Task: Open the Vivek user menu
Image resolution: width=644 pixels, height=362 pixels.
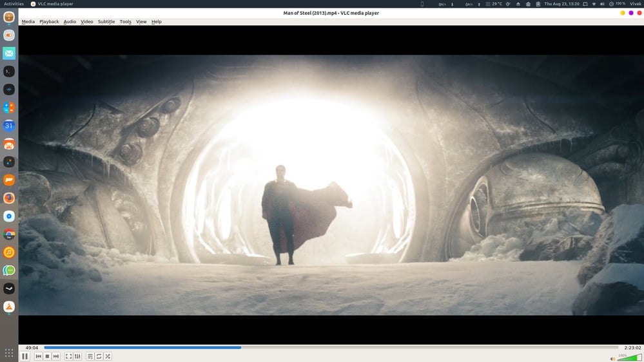Action: click(x=636, y=4)
